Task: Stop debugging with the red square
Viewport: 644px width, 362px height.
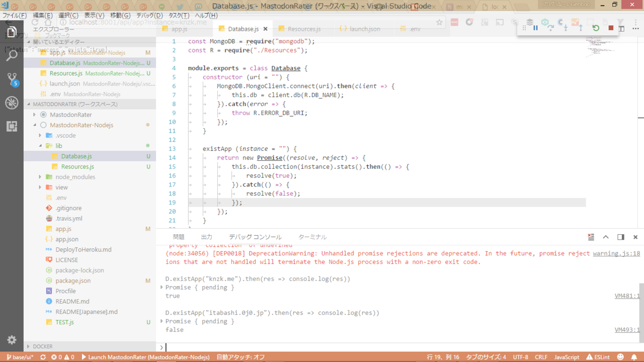Action: pyautogui.click(x=611, y=28)
